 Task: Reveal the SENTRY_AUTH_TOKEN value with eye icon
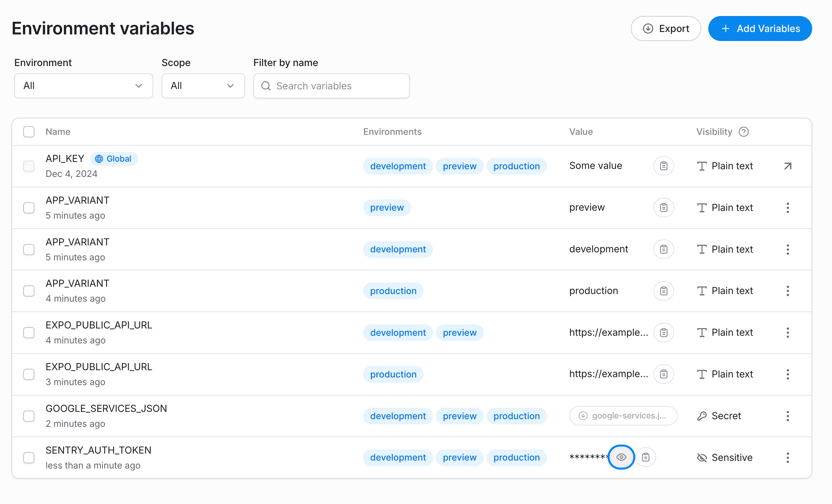(x=621, y=457)
